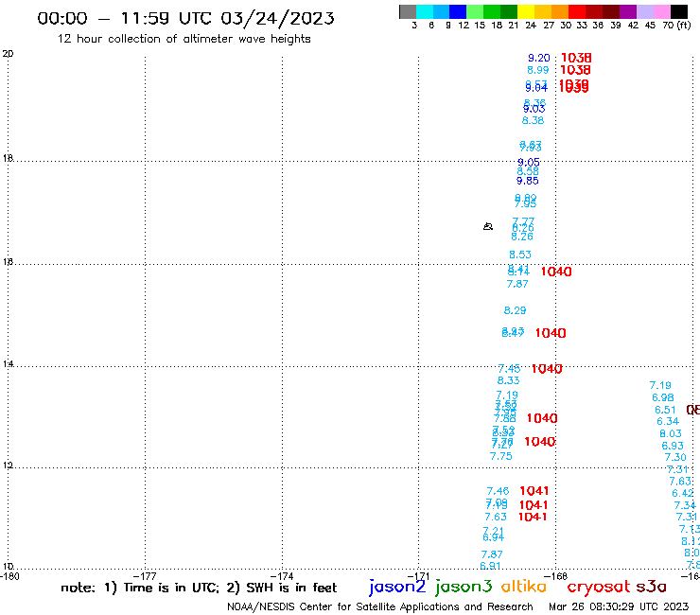Click the wave height value 9.20
The width and height of the screenshot is (700, 615).
coord(539,58)
